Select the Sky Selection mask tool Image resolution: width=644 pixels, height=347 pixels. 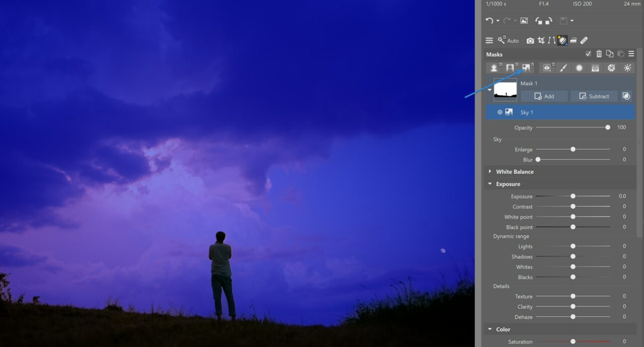(x=526, y=67)
